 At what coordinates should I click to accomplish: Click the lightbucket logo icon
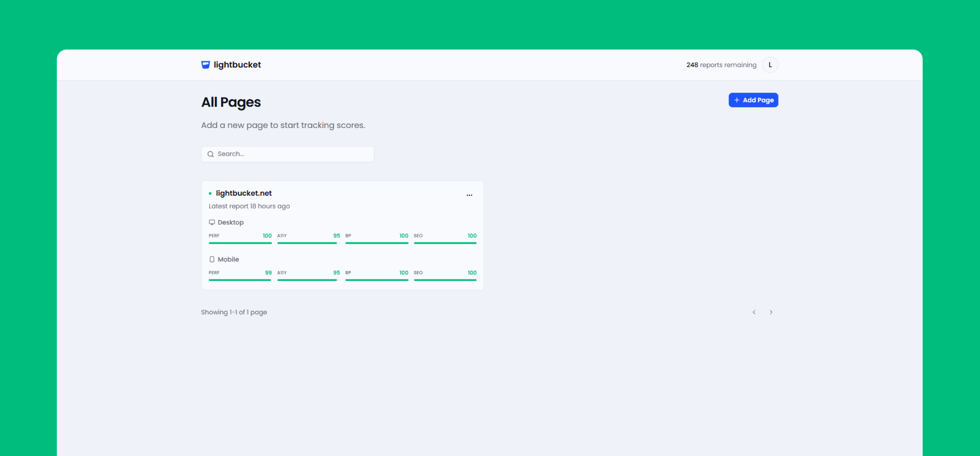[205, 65]
